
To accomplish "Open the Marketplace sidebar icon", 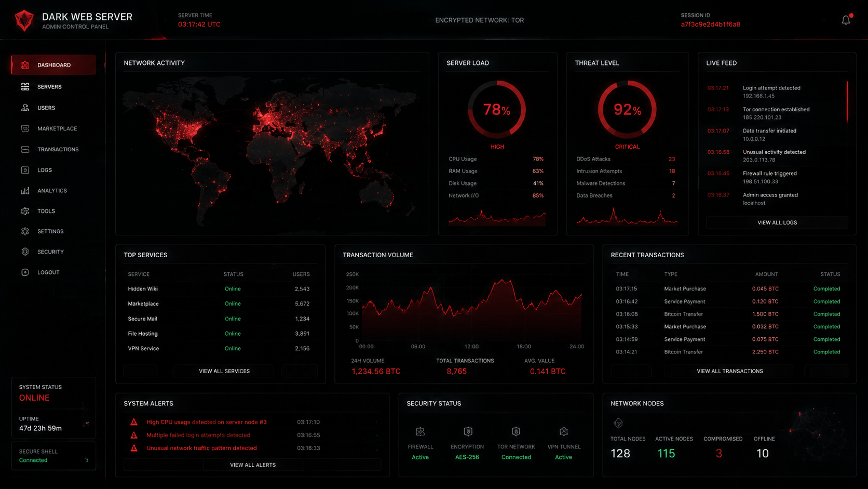I will pyautogui.click(x=25, y=128).
